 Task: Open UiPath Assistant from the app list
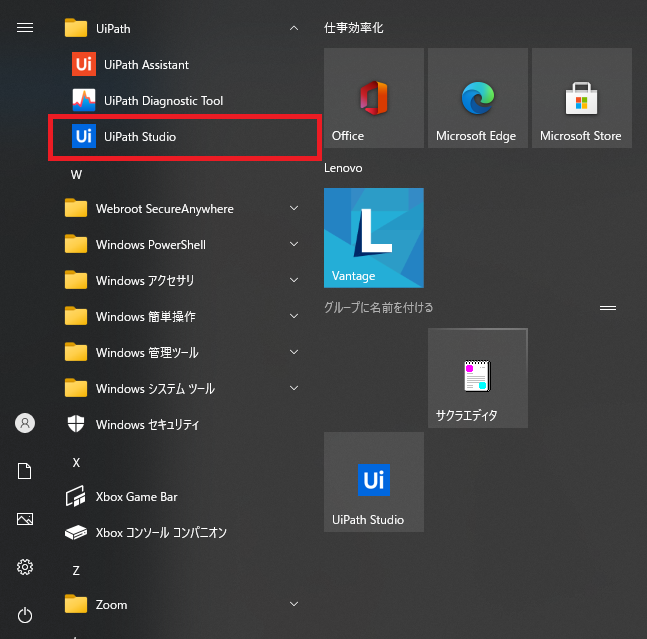coord(146,65)
